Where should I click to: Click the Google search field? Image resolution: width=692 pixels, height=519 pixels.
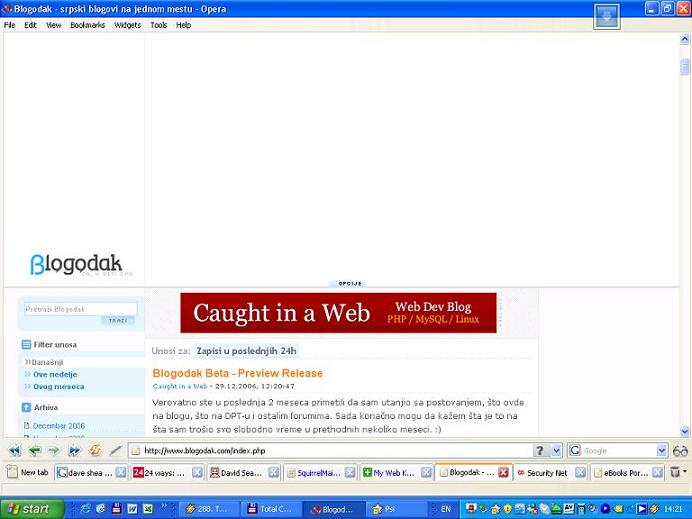(618, 451)
